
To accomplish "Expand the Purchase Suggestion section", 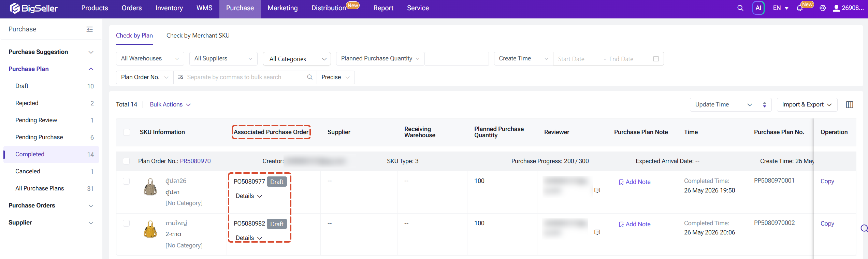I will 51,52.
